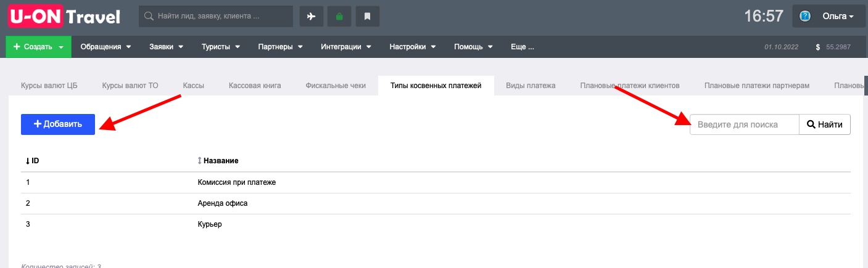Open the green Создать dropdown
The width and height of the screenshot is (868, 268).
point(38,47)
